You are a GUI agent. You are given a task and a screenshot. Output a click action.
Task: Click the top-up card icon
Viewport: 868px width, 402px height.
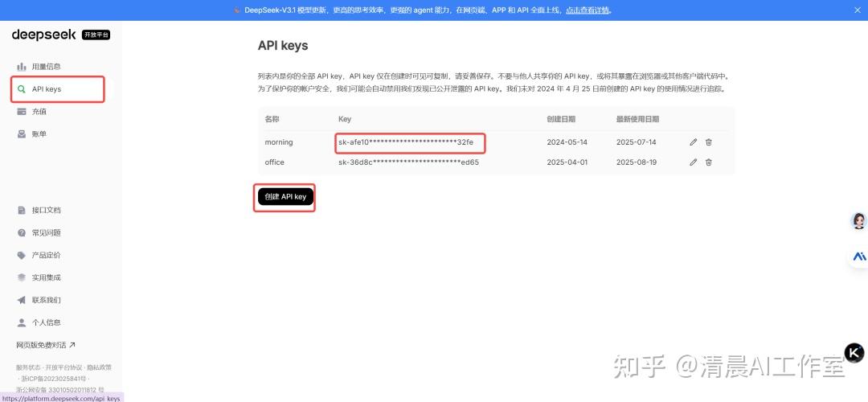pyautogui.click(x=22, y=112)
